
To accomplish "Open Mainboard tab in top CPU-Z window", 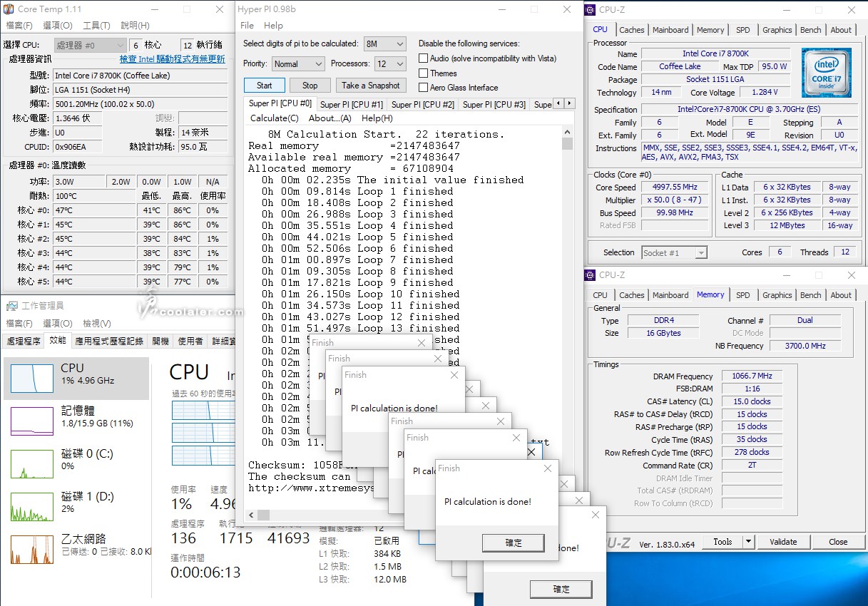I will click(x=670, y=30).
